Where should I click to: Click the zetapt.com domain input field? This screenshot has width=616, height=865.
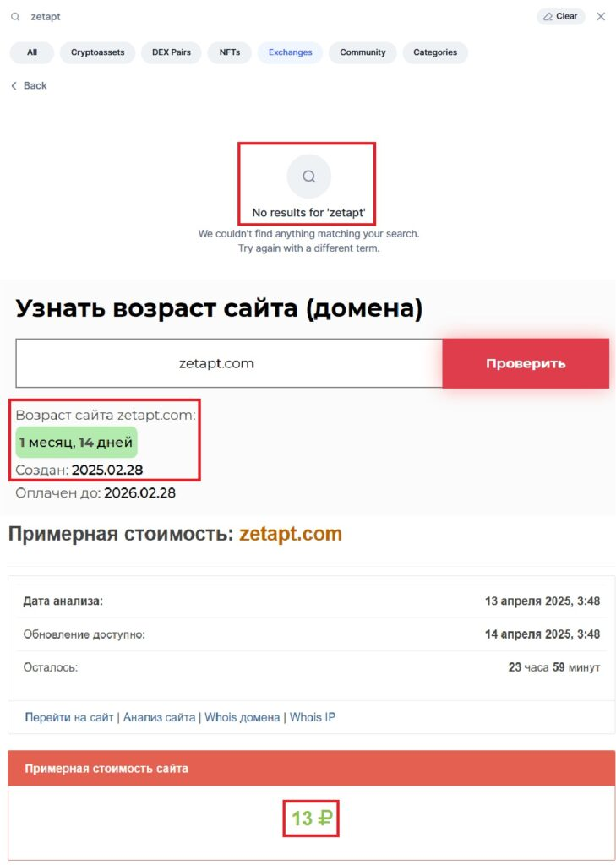(x=229, y=363)
